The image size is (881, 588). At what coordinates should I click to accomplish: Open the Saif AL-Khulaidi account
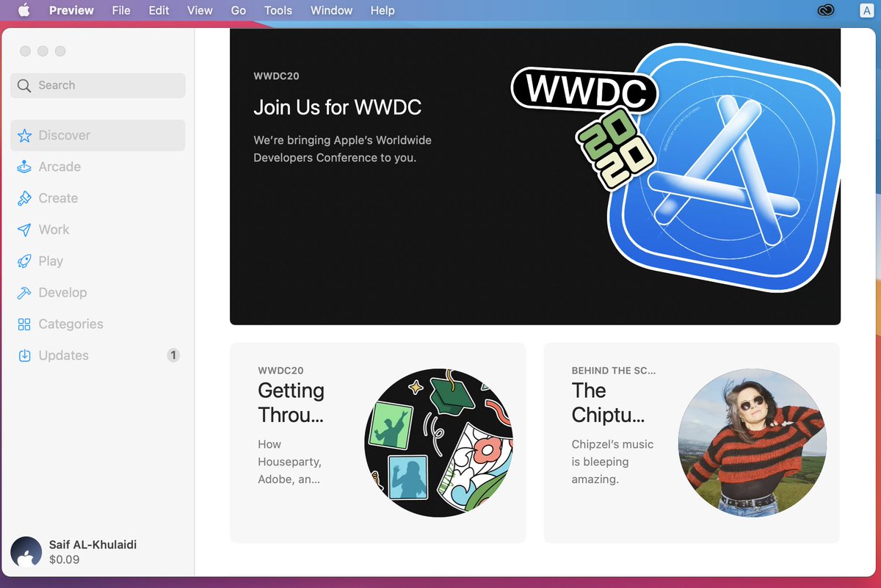[93, 545]
